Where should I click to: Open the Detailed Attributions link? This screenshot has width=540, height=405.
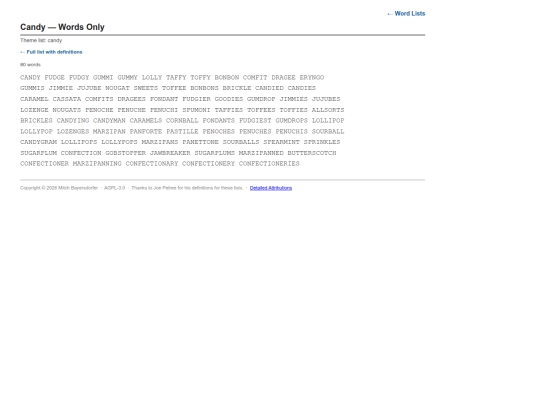tap(271, 188)
